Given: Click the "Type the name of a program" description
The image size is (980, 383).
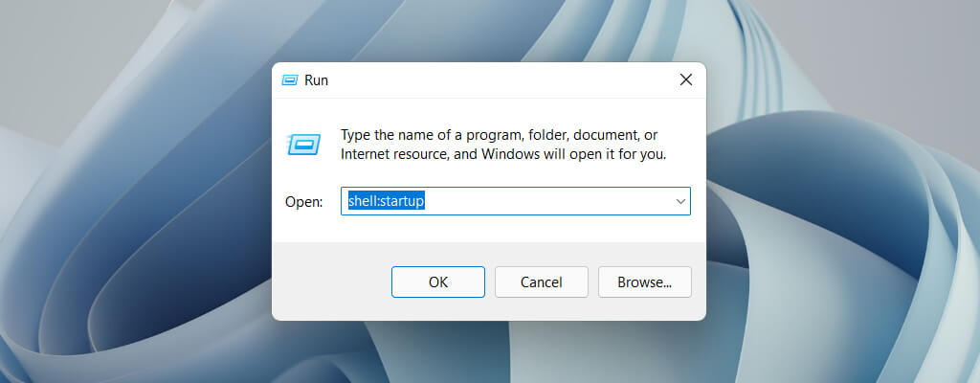Looking at the screenshot, I should point(503,145).
